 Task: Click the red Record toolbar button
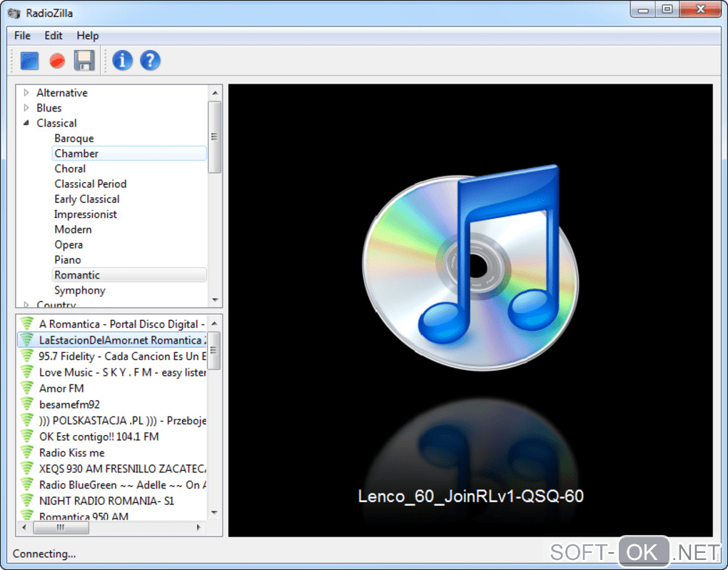click(57, 61)
